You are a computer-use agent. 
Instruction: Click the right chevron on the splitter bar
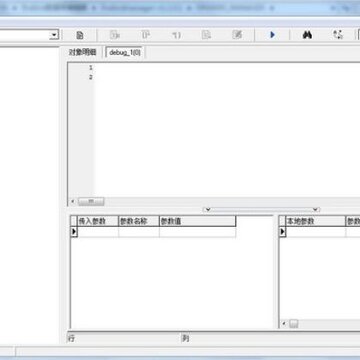point(315,210)
